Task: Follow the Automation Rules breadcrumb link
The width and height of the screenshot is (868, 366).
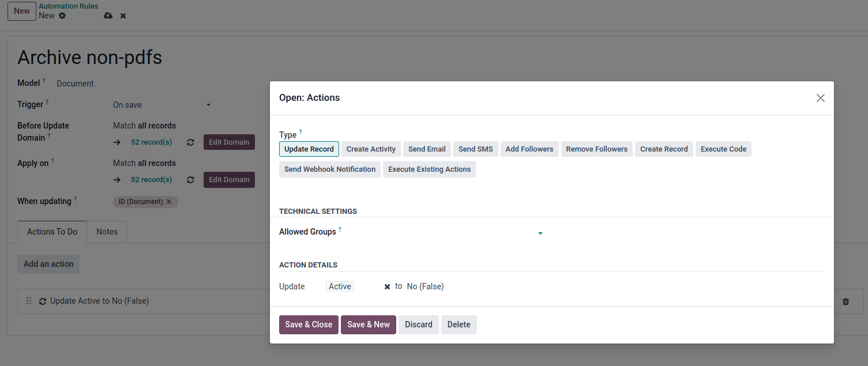Action: (68, 6)
